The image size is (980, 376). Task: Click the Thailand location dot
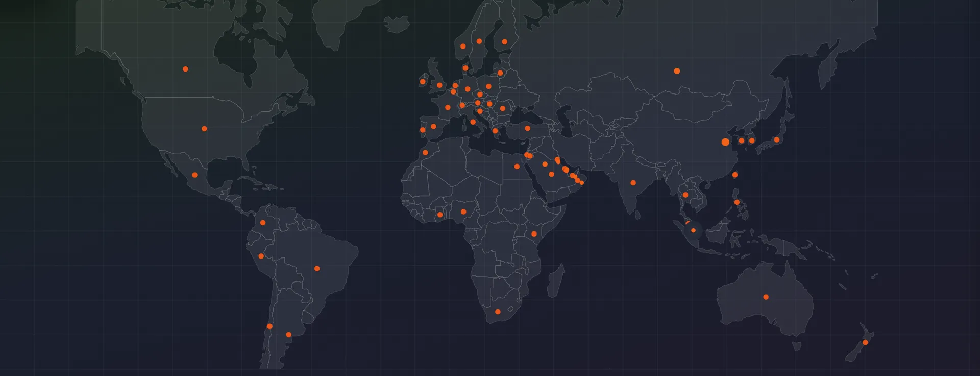(x=685, y=195)
